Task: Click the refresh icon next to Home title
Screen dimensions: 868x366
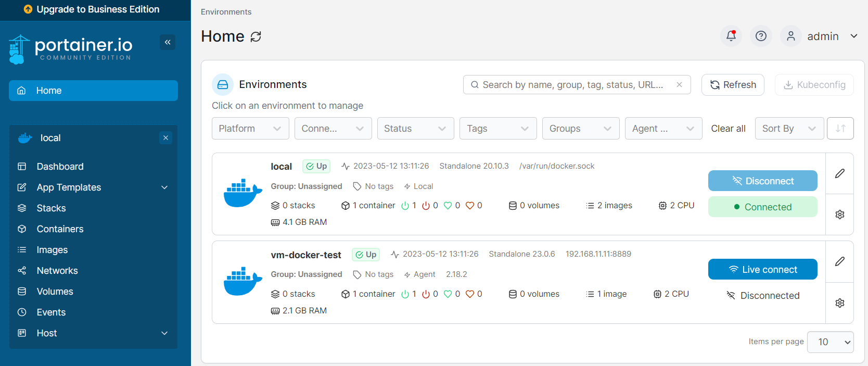Action: click(256, 36)
